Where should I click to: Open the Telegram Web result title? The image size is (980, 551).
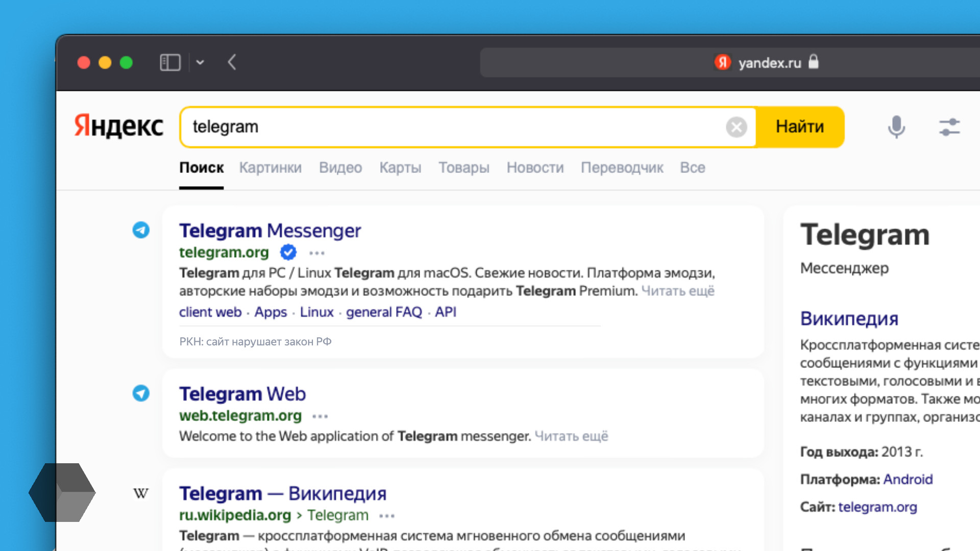coord(242,394)
